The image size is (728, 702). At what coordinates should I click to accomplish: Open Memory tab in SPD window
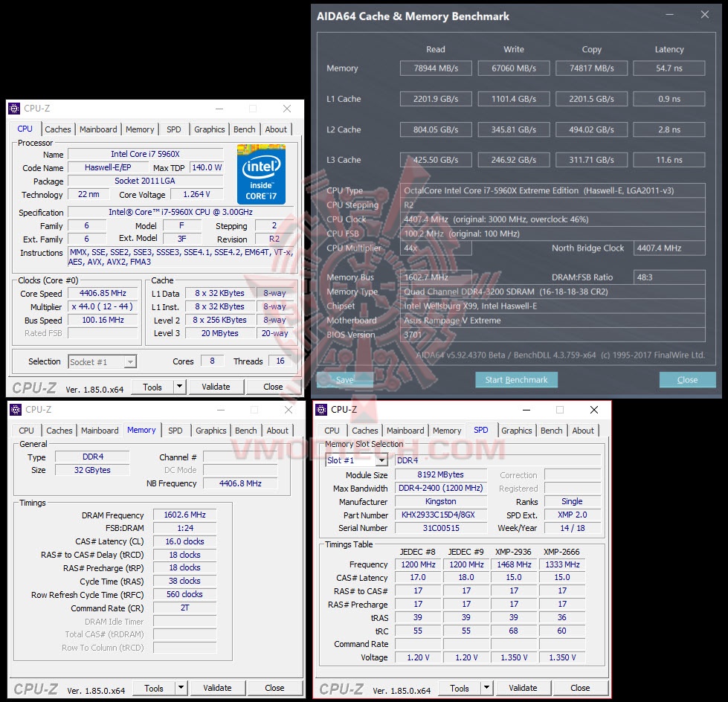click(x=447, y=431)
